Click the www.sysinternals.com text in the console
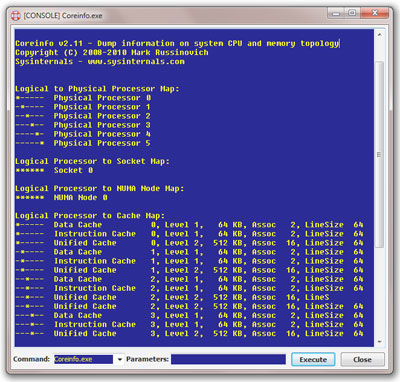The height and width of the screenshot is (382, 400). coord(136,62)
